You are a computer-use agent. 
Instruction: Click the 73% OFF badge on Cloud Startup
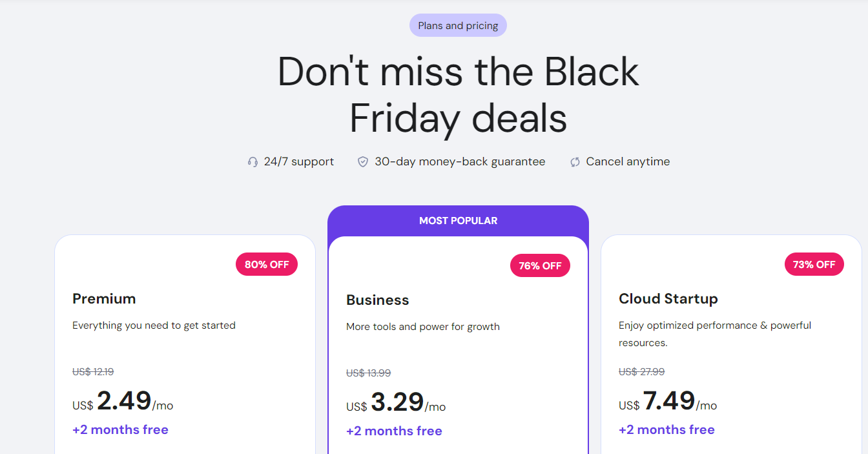(x=814, y=264)
